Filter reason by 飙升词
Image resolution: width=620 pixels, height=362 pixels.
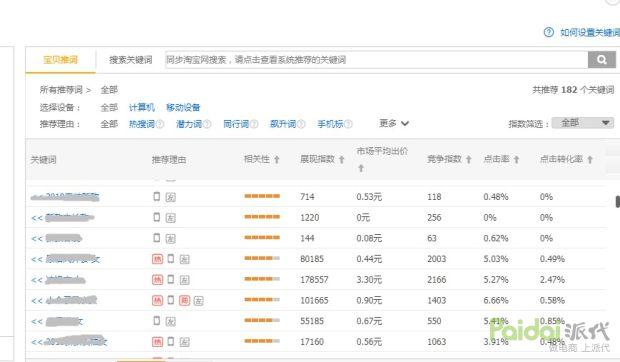coord(283,124)
